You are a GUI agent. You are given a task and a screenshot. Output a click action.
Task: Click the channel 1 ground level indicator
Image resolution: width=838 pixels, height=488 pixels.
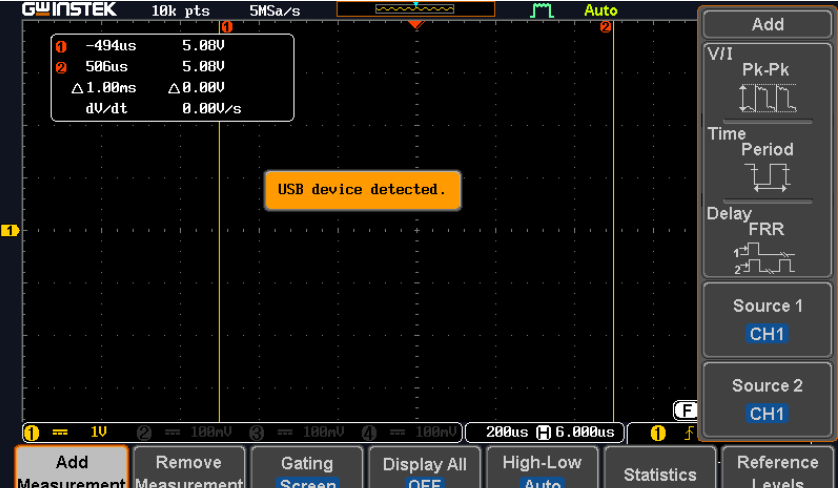click(x=11, y=231)
